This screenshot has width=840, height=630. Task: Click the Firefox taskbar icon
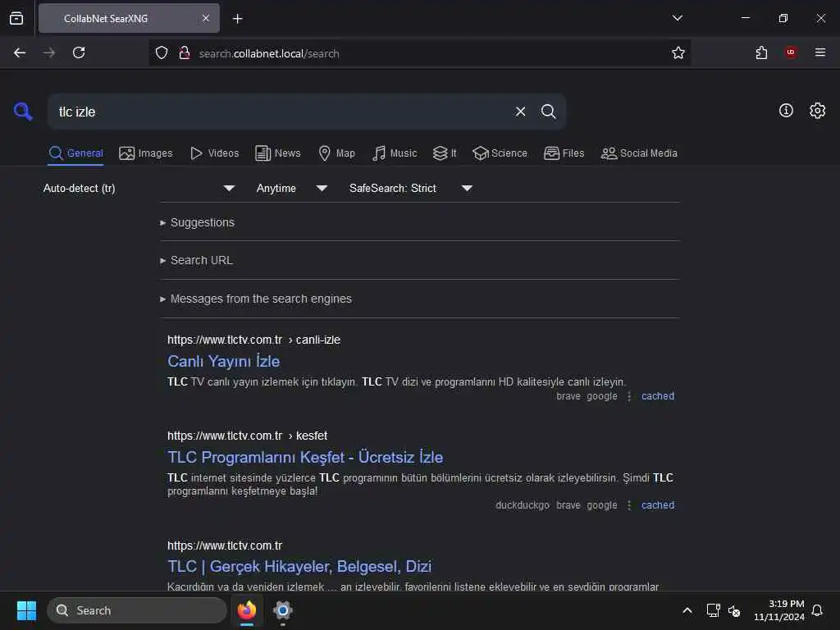(x=246, y=610)
